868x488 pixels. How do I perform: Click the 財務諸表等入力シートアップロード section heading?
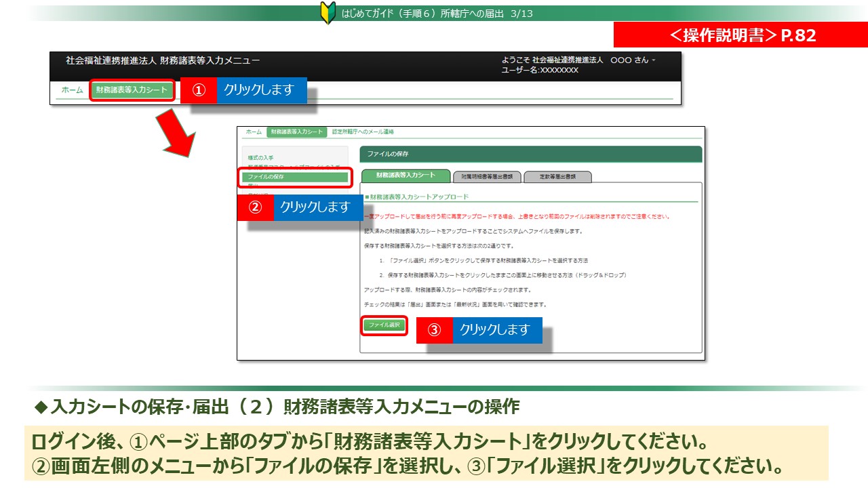coord(416,197)
